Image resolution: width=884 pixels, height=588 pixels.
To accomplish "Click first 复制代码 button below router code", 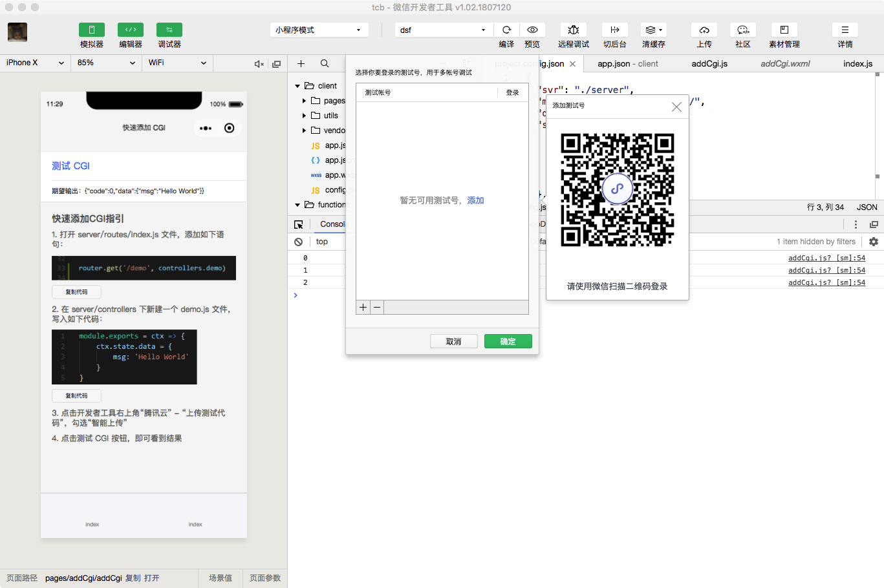I will click(76, 292).
